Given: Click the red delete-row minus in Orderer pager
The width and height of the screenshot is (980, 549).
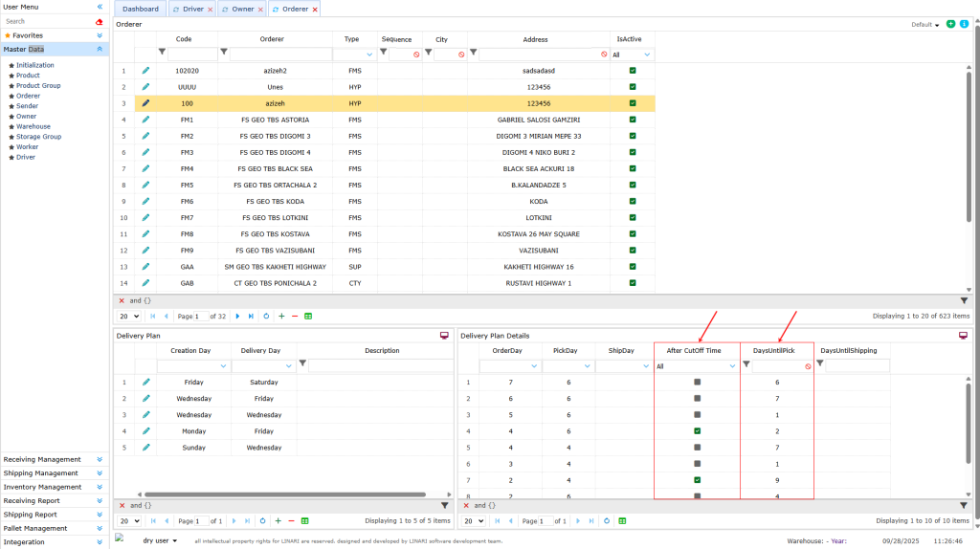Looking at the screenshot, I should (294, 316).
